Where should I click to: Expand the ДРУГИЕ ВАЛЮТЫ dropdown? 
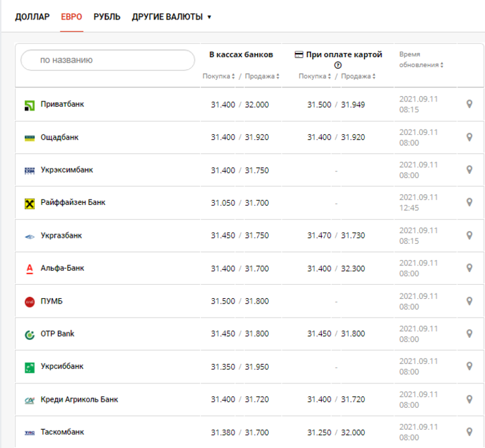[171, 17]
